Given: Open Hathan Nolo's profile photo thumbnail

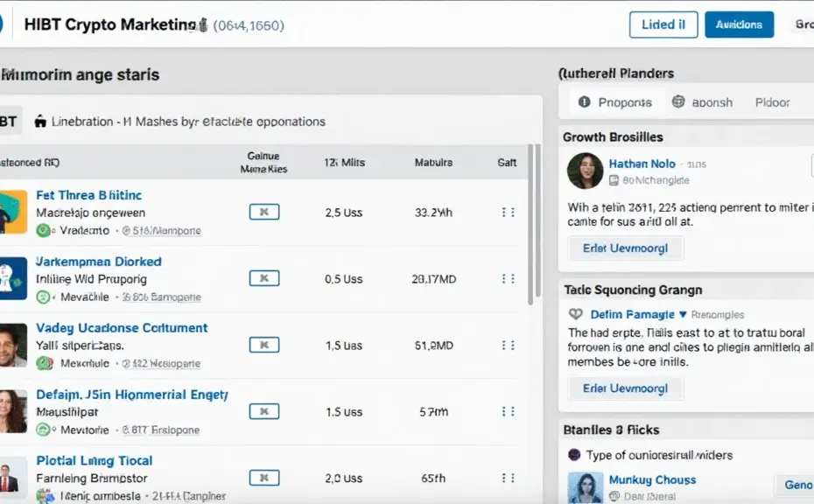Looking at the screenshot, I should (x=585, y=171).
